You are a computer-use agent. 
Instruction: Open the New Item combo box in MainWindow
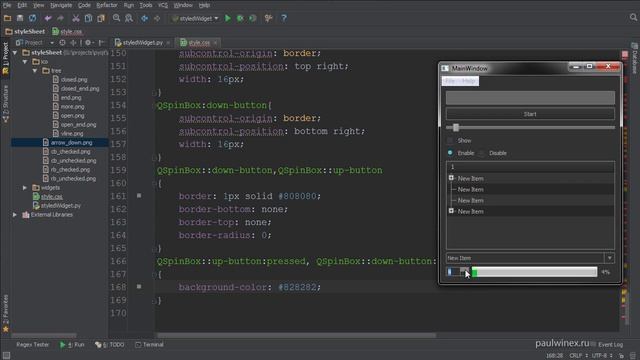pyautogui.click(x=530, y=258)
